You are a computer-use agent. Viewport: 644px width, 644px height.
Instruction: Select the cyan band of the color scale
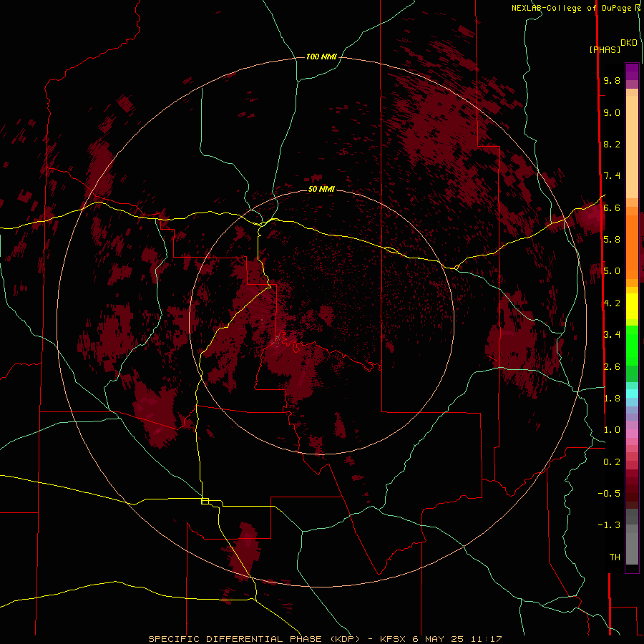(632, 393)
